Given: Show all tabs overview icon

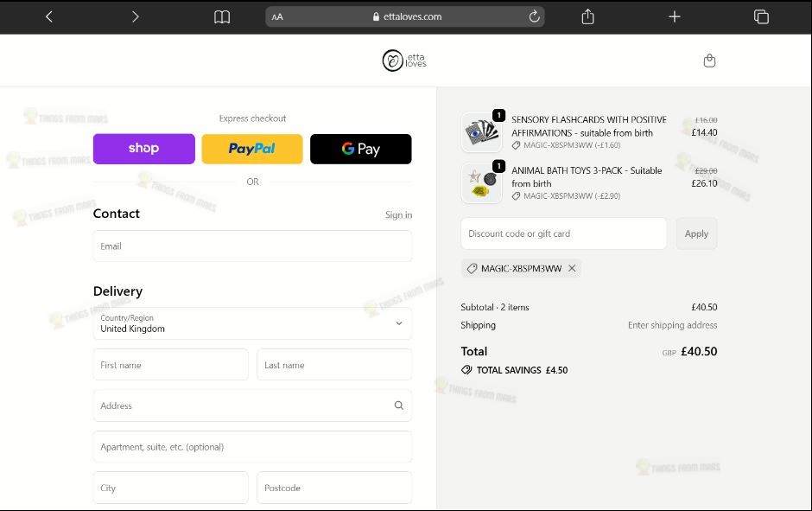Looking at the screenshot, I should pos(761,16).
